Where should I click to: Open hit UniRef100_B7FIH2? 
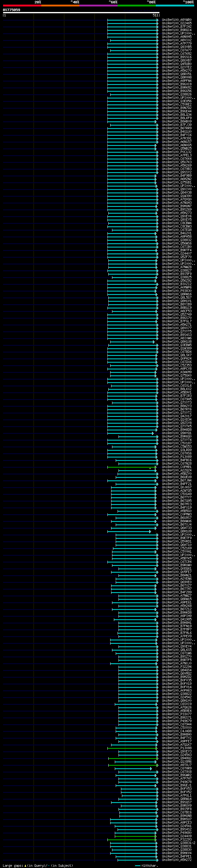tap(176, 26)
